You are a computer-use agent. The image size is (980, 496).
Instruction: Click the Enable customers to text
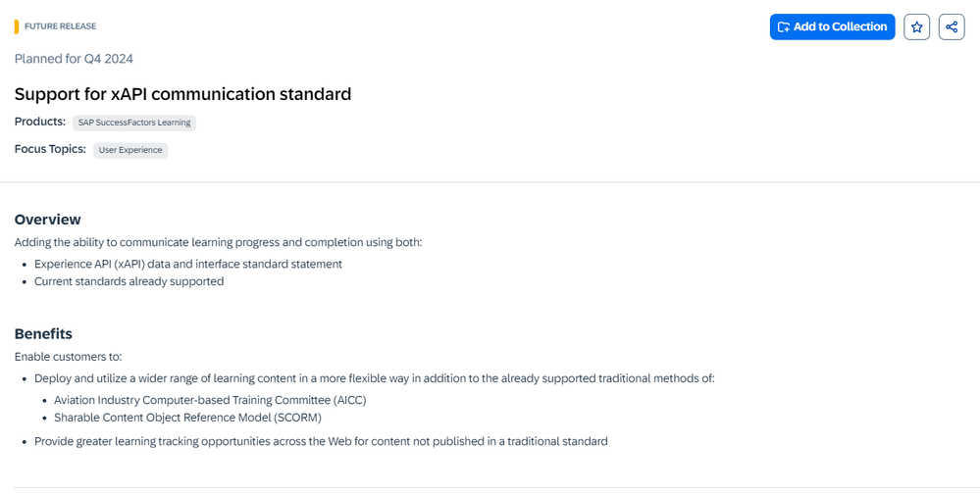(x=68, y=357)
